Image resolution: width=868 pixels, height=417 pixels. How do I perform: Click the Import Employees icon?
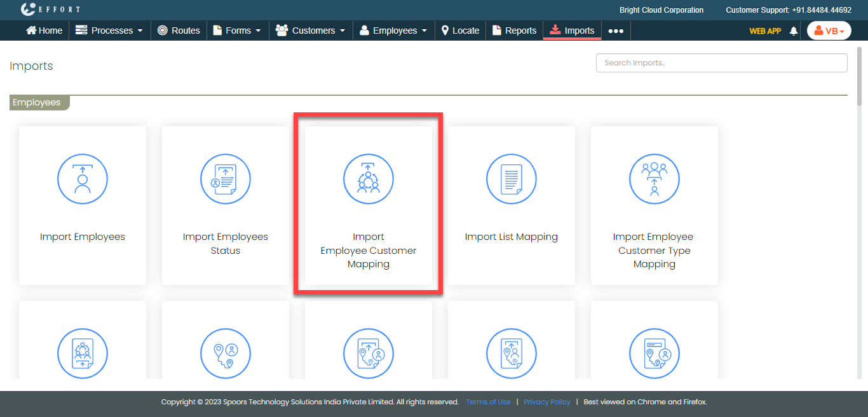(x=83, y=180)
